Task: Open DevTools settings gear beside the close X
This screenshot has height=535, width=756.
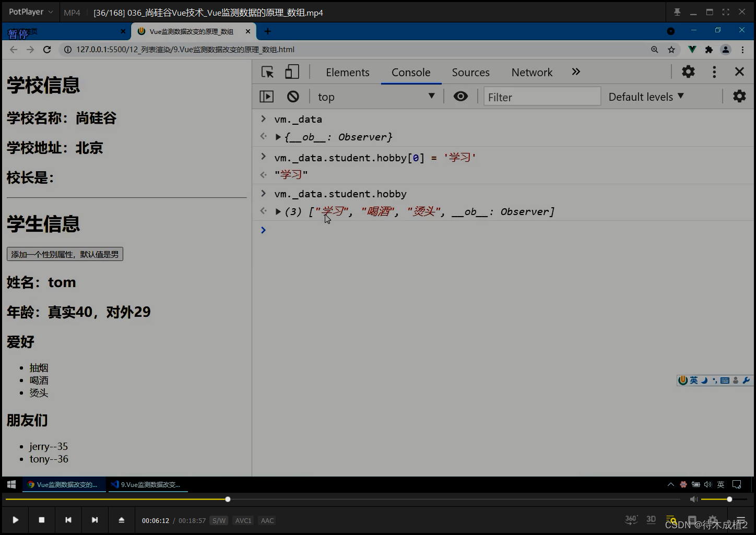Action: point(689,72)
